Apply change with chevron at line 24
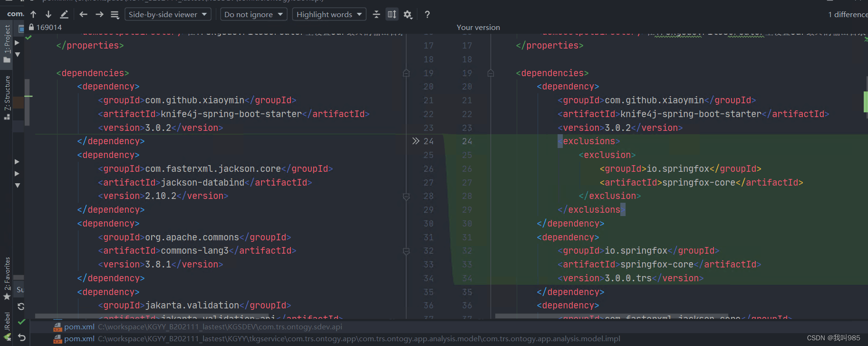 coord(416,141)
